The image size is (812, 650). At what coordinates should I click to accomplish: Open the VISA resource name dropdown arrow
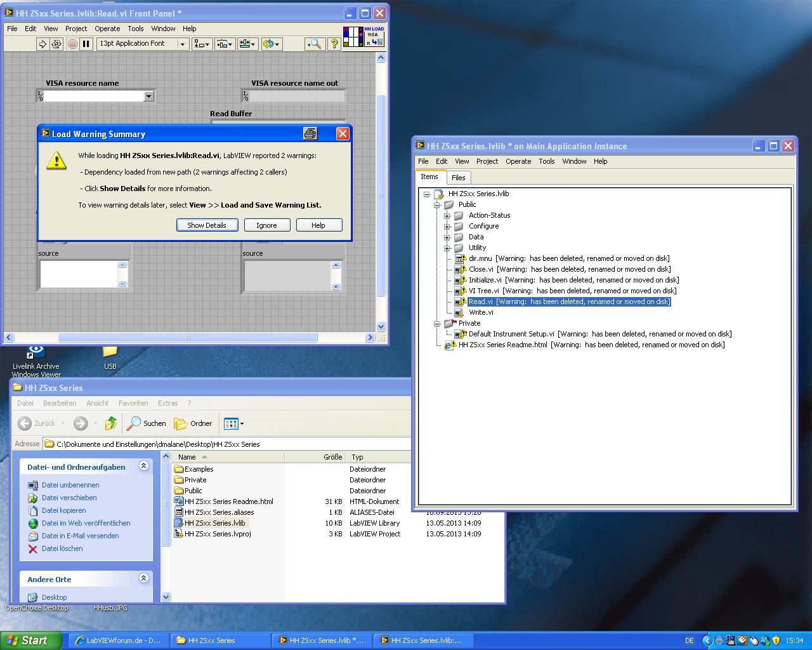coord(148,96)
